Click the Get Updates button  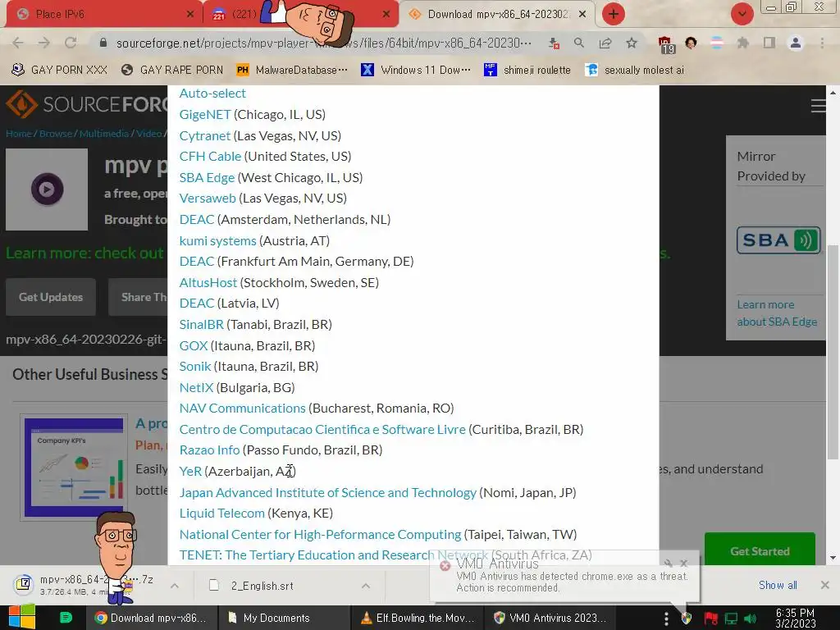pos(51,297)
